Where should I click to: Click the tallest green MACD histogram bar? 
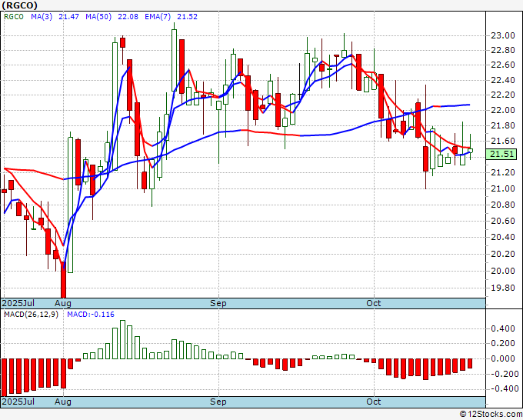coord(122,339)
